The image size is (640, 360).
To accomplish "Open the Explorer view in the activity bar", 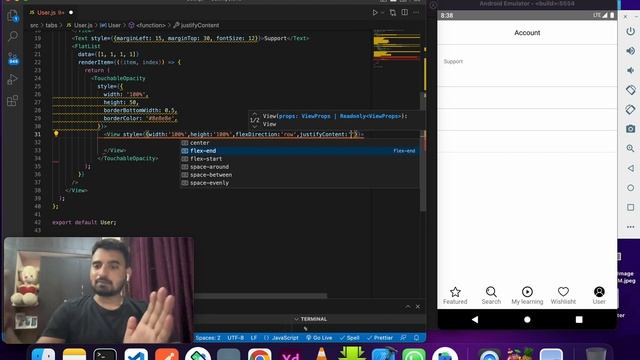I will pos(13,16).
